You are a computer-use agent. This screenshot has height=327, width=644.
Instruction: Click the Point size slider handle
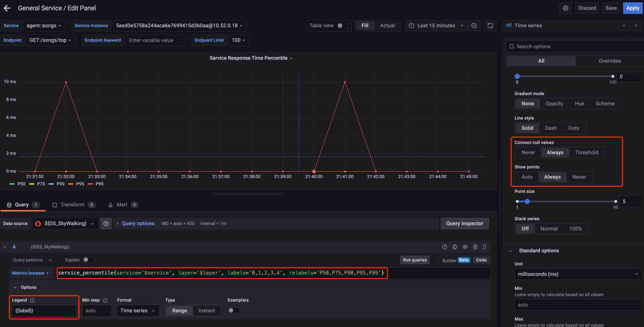point(527,201)
